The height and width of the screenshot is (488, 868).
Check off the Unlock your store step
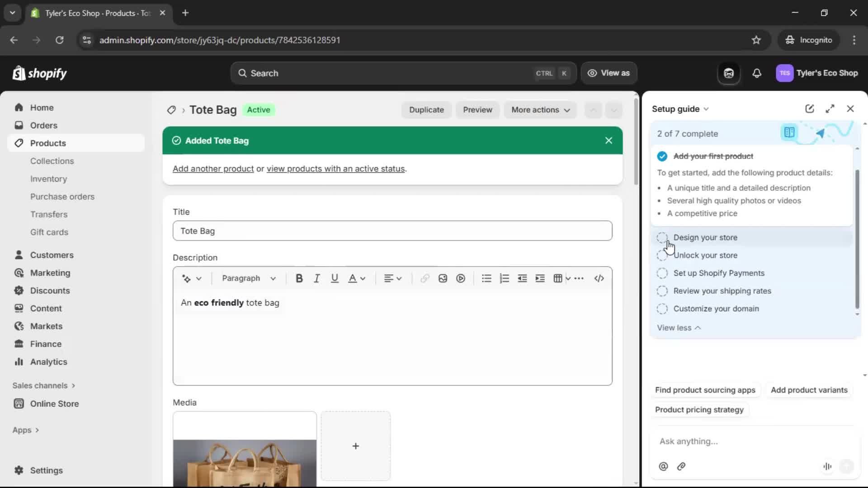[x=662, y=255]
